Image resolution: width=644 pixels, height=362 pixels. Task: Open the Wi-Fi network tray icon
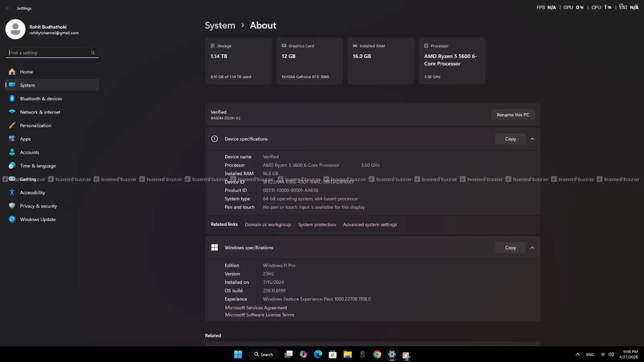tap(603, 354)
